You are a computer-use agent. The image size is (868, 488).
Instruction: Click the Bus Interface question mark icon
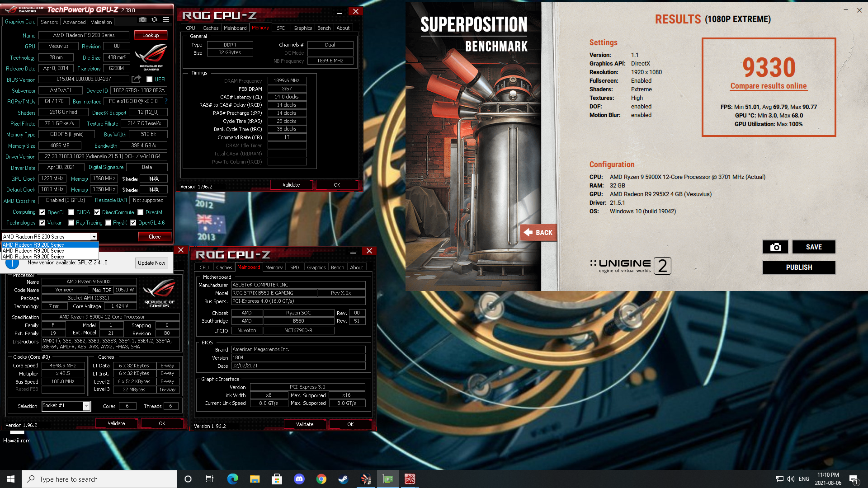[x=166, y=101]
